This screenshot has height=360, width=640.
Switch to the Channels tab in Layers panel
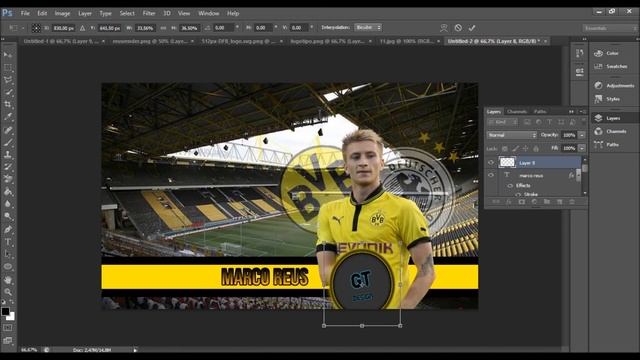517,111
